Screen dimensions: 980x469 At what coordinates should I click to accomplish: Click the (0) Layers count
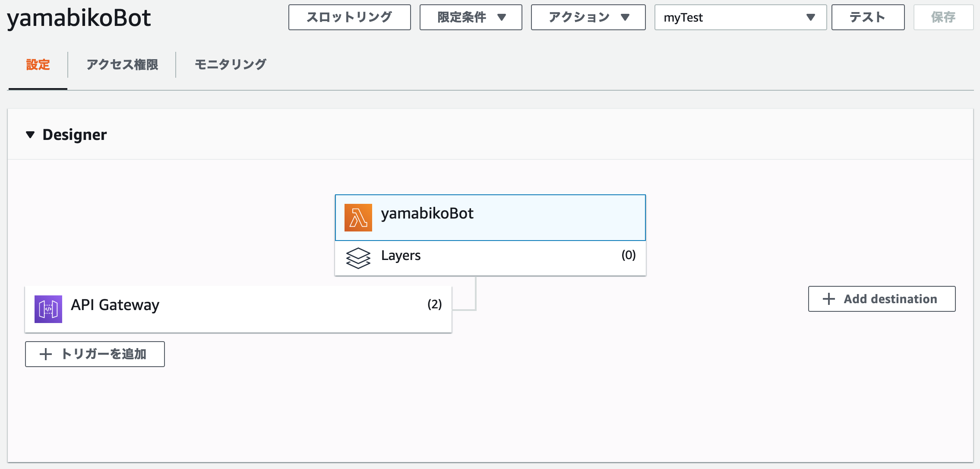[x=629, y=255]
